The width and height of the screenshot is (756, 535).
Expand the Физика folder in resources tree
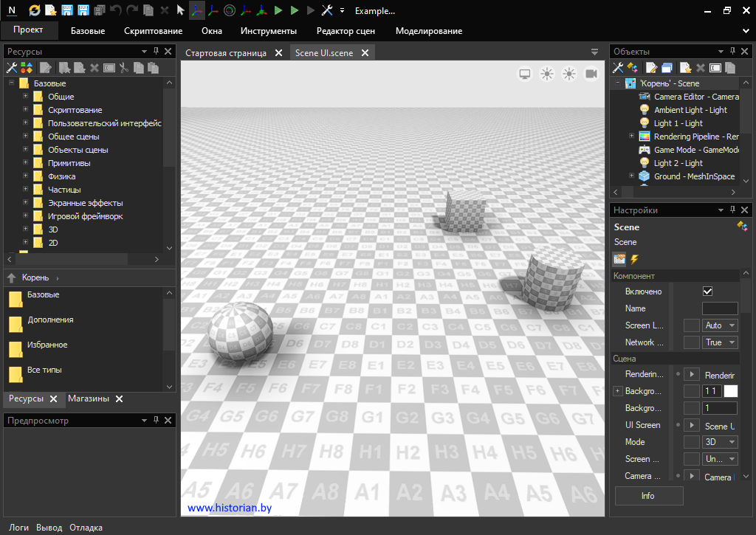point(26,176)
